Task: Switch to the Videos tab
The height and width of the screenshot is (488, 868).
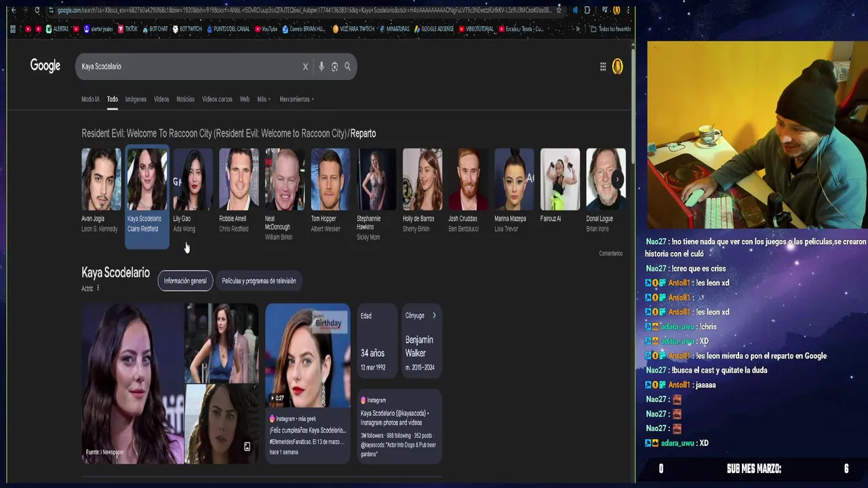Action: tap(161, 99)
